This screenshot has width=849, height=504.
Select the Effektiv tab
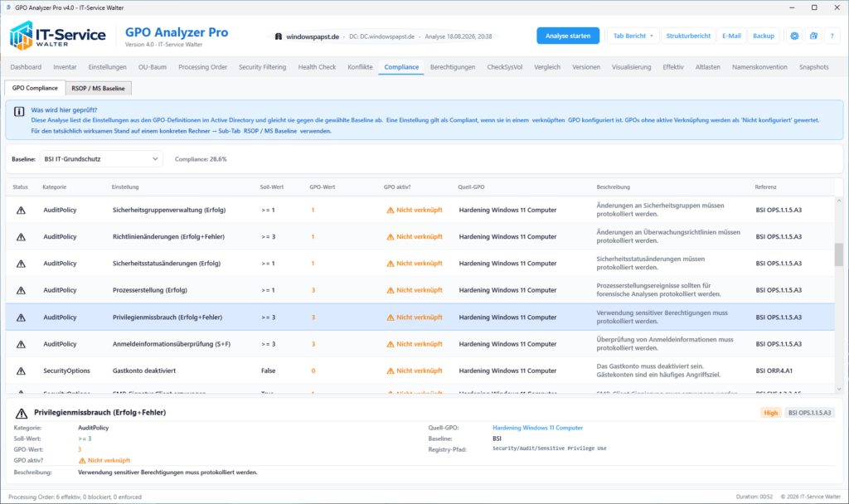673,67
